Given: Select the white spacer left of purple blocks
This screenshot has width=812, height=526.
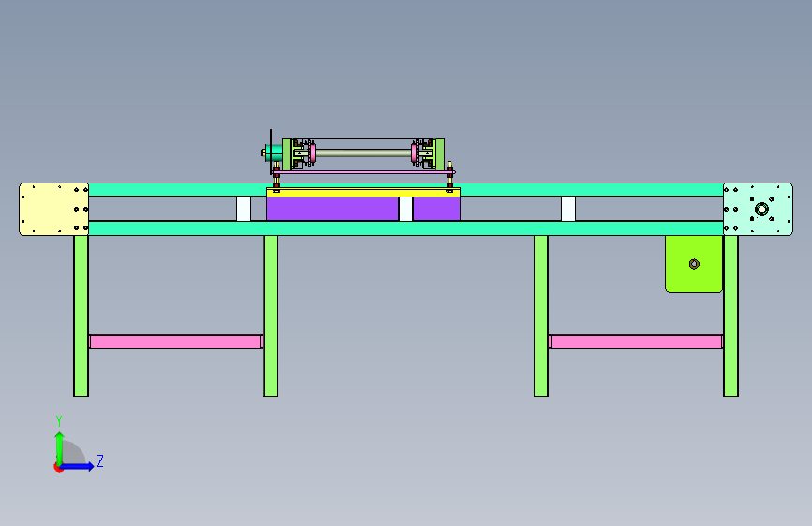Looking at the screenshot, I should click(x=244, y=209).
